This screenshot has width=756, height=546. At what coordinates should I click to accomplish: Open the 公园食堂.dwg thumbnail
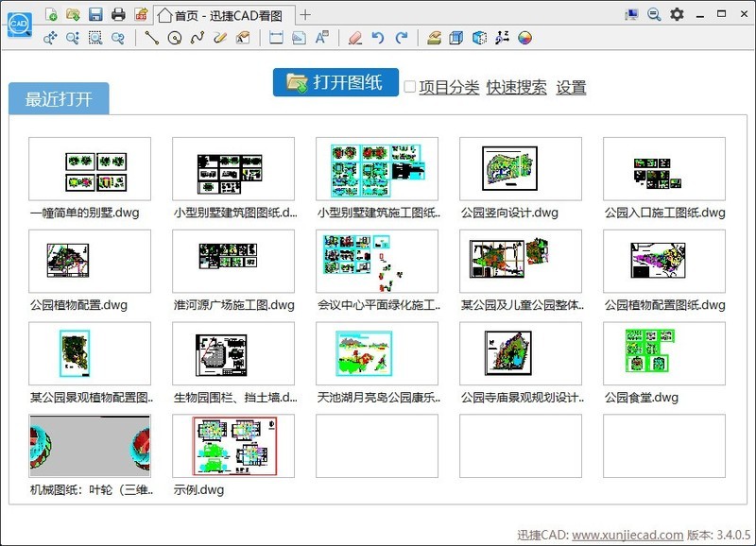[x=664, y=353]
